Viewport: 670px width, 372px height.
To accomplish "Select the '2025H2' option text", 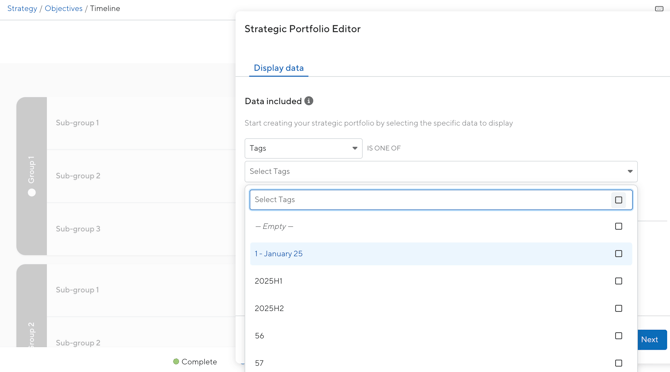I will click(x=269, y=308).
